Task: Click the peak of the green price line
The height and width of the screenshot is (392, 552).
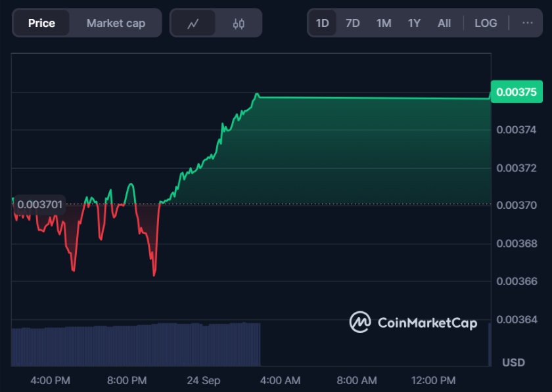Action: pyautogui.click(x=257, y=95)
